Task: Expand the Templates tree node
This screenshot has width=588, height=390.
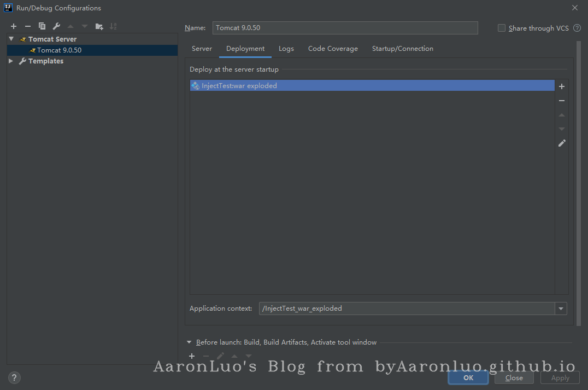Action: click(x=11, y=61)
